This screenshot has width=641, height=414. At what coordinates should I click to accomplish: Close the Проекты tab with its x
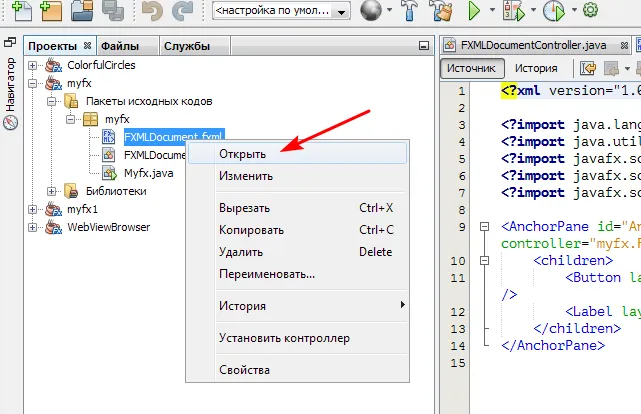[87, 46]
